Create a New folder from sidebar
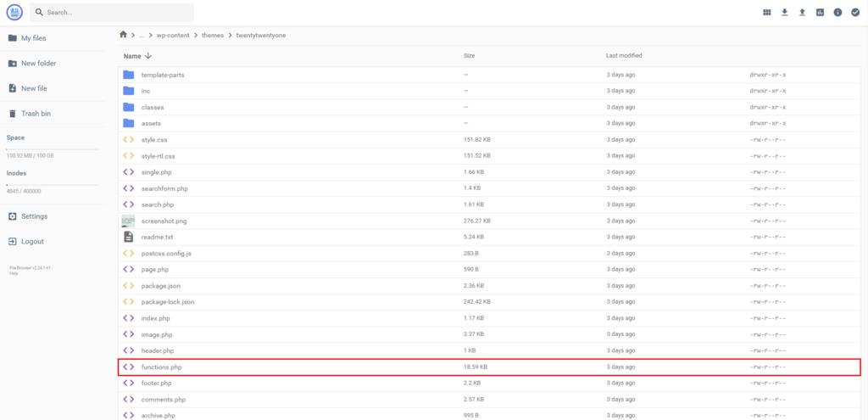Image resolution: width=868 pixels, height=420 pixels. pyautogui.click(x=39, y=63)
